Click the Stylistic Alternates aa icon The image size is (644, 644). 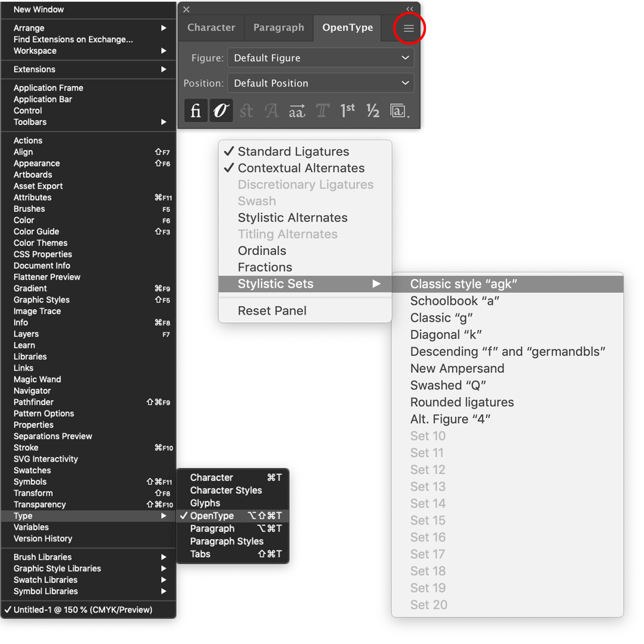pyautogui.click(x=297, y=110)
